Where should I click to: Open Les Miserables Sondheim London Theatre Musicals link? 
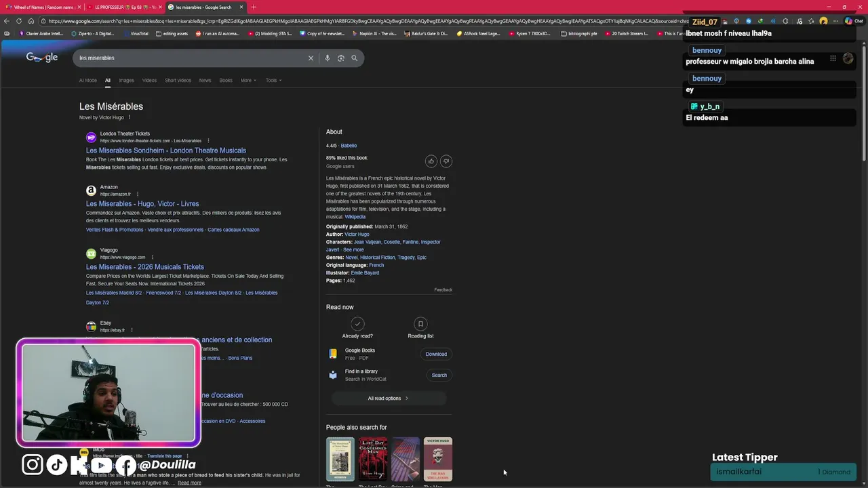[x=166, y=150]
